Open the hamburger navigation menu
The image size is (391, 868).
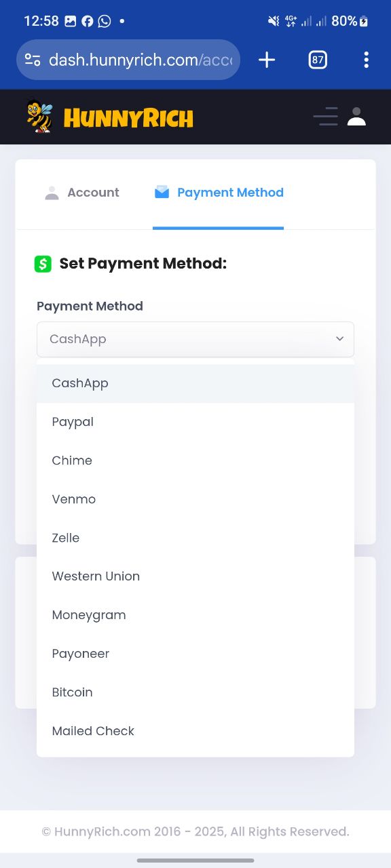[x=326, y=117]
